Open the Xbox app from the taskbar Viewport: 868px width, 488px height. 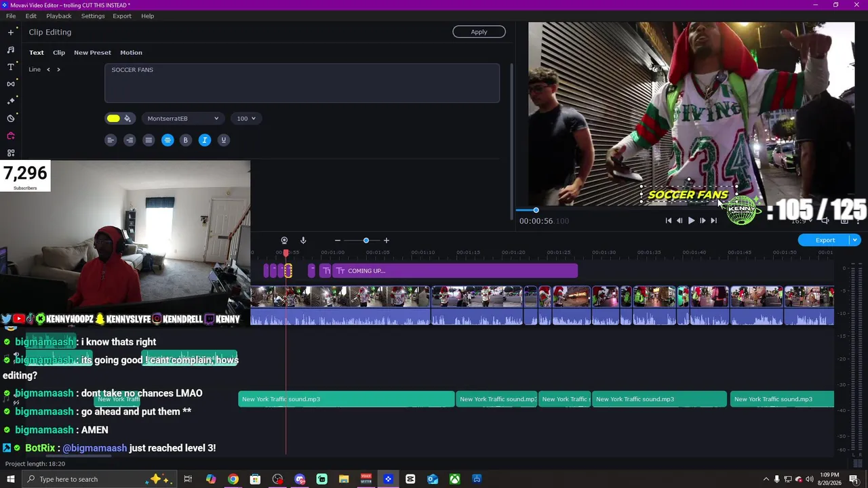tap(454, 479)
